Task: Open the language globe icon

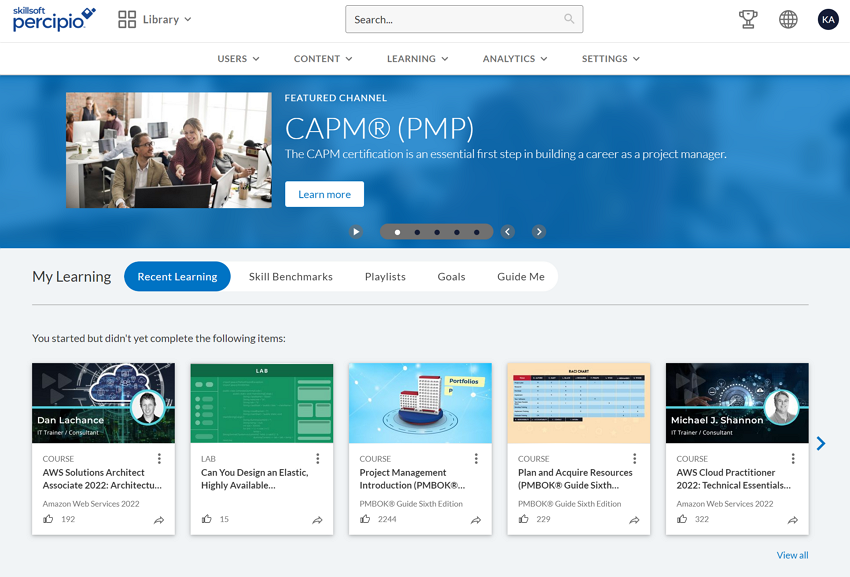Action: pyautogui.click(x=788, y=20)
